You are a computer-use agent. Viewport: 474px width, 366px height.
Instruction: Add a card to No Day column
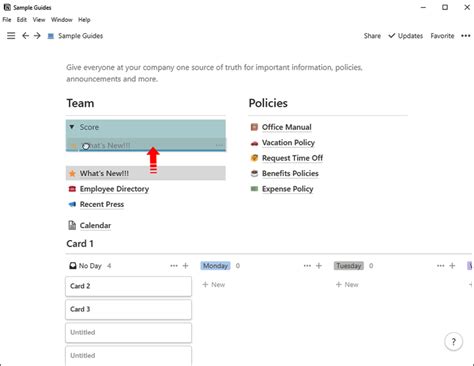tap(186, 266)
